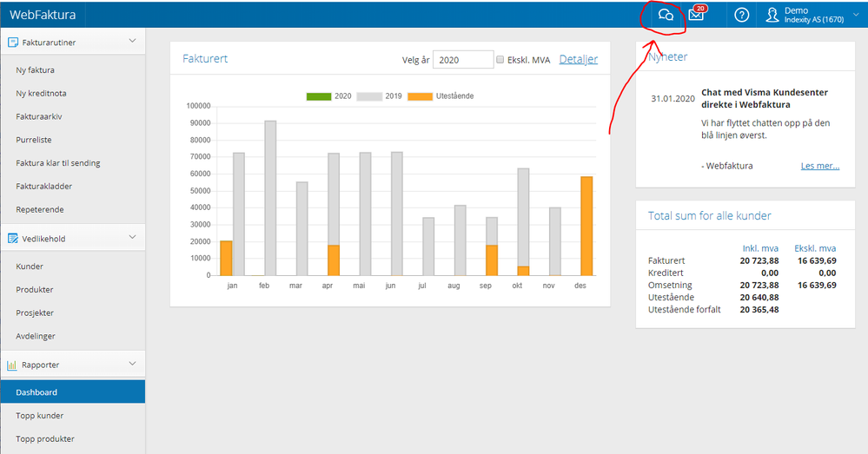Click the Kreditert row label
This screenshot has height=454, width=868.
[x=666, y=273]
